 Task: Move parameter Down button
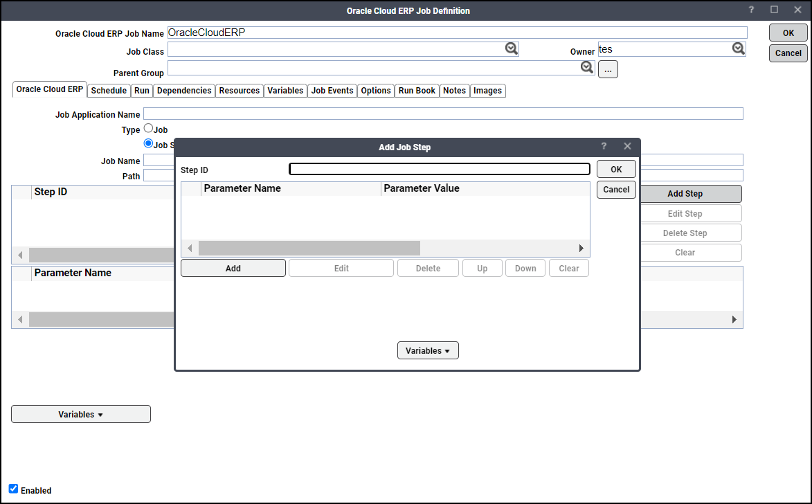click(525, 269)
